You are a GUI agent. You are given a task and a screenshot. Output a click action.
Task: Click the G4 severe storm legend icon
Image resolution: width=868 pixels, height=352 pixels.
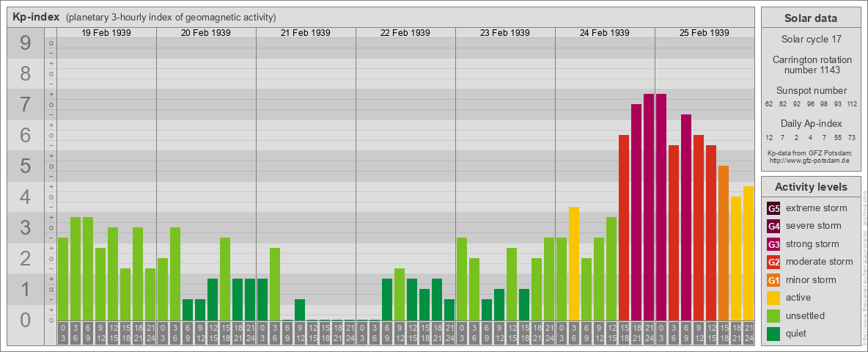[x=773, y=227]
